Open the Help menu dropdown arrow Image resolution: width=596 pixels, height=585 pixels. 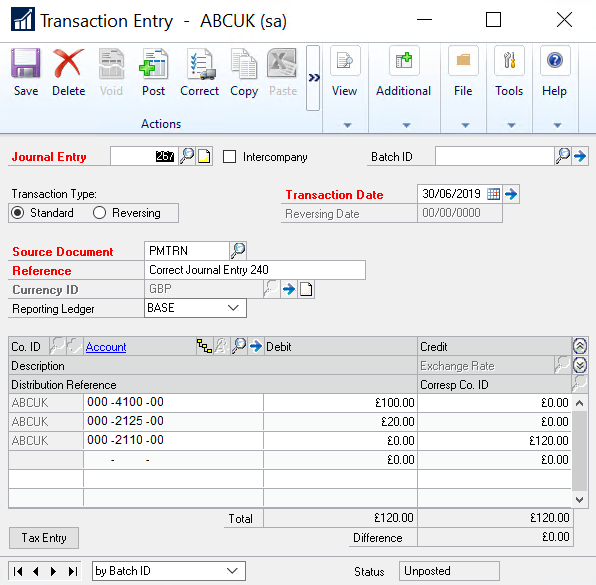point(557,125)
